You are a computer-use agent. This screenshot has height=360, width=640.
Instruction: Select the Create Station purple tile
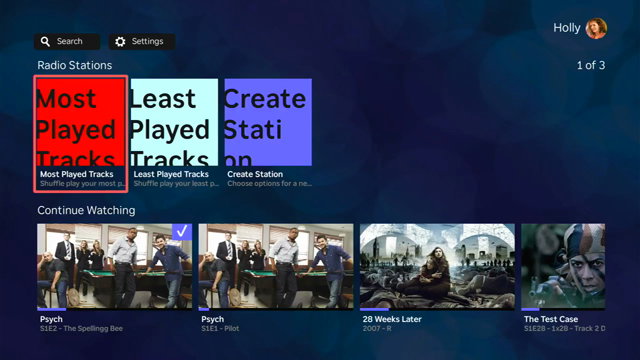[x=268, y=122]
